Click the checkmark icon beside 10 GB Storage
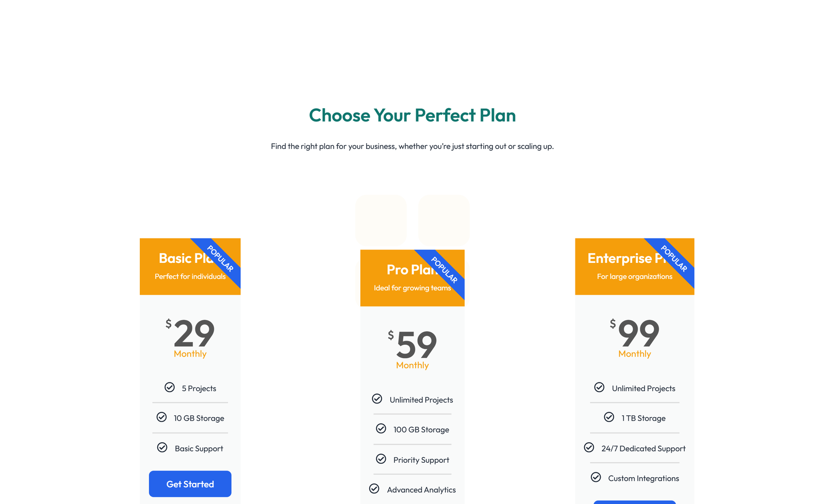Image resolution: width=825 pixels, height=504 pixels. pyautogui.click(x=162, y=417)
